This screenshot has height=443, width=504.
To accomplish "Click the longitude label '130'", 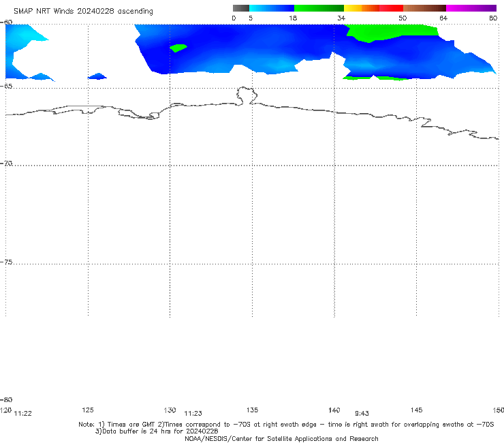I will tap(170, 410).
